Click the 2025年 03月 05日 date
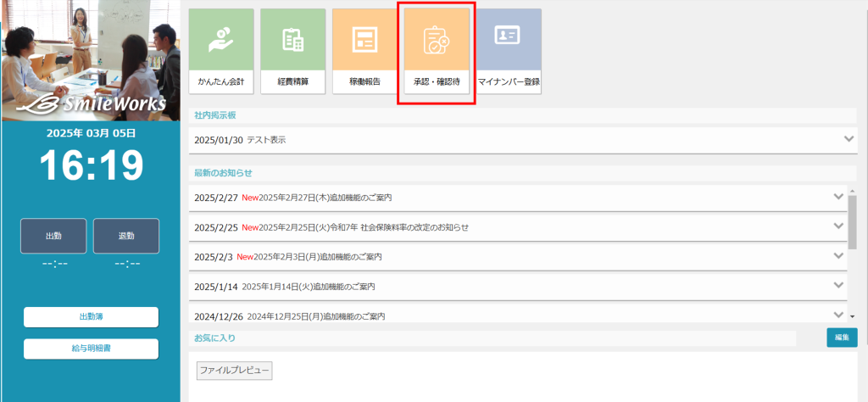The image size is (868, 402). pyautogui.click(x=91, y=133)
